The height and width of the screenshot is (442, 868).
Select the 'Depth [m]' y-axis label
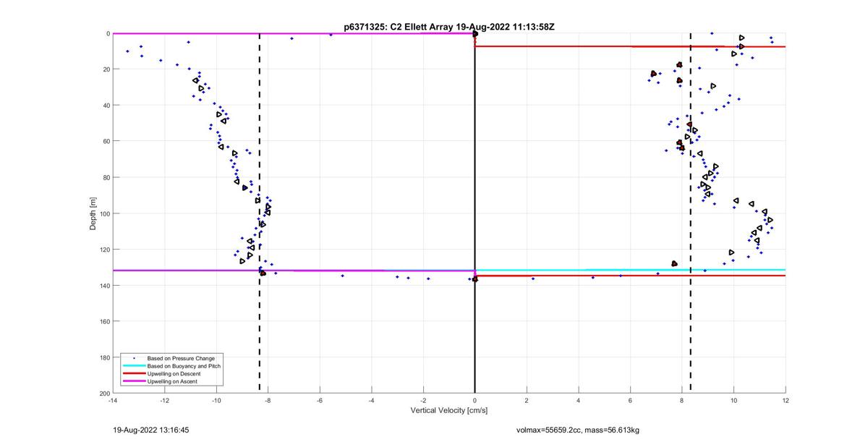93,213
